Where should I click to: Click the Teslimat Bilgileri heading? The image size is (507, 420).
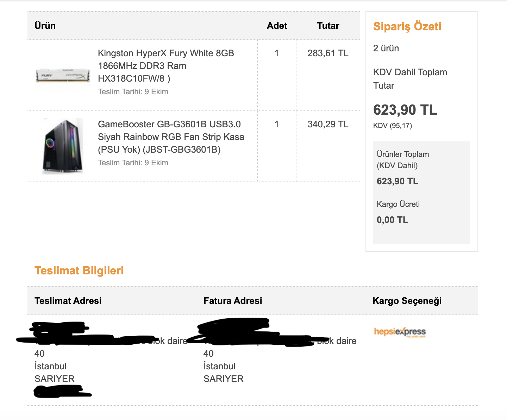pyautogui.click(x=79, y=271)
